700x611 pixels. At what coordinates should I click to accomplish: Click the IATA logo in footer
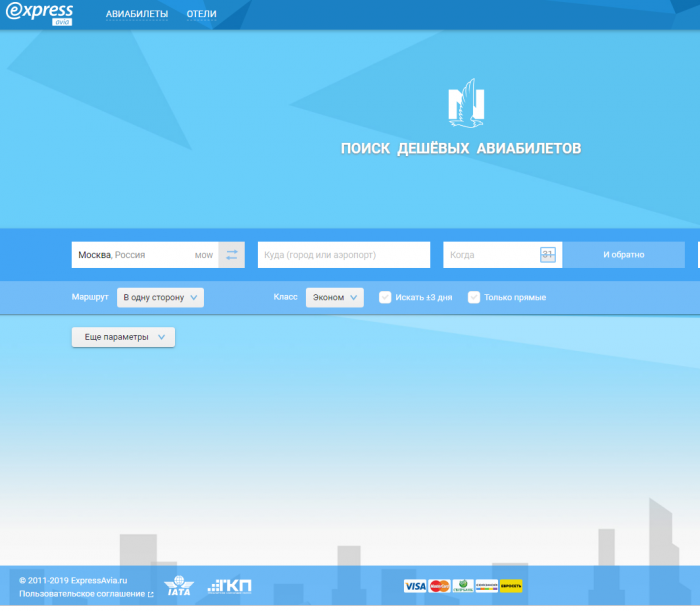(x=178, y=586)
